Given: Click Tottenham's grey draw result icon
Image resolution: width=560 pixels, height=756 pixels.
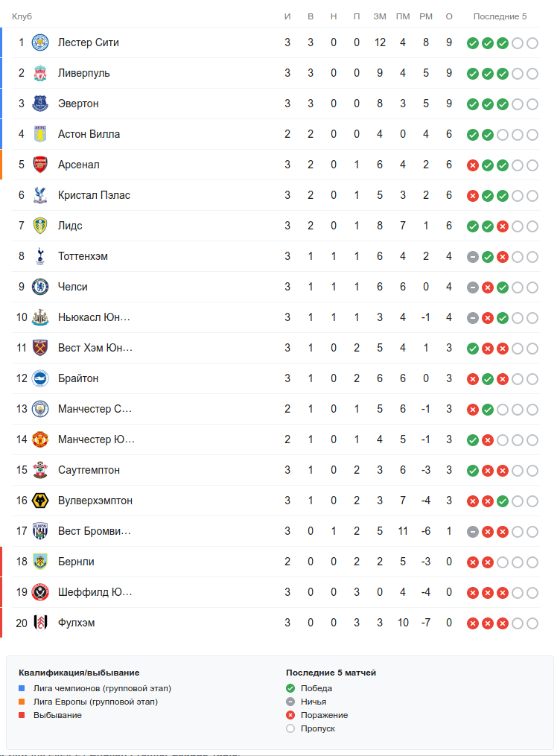Looking at the screenshot, I should click(472, 257).
